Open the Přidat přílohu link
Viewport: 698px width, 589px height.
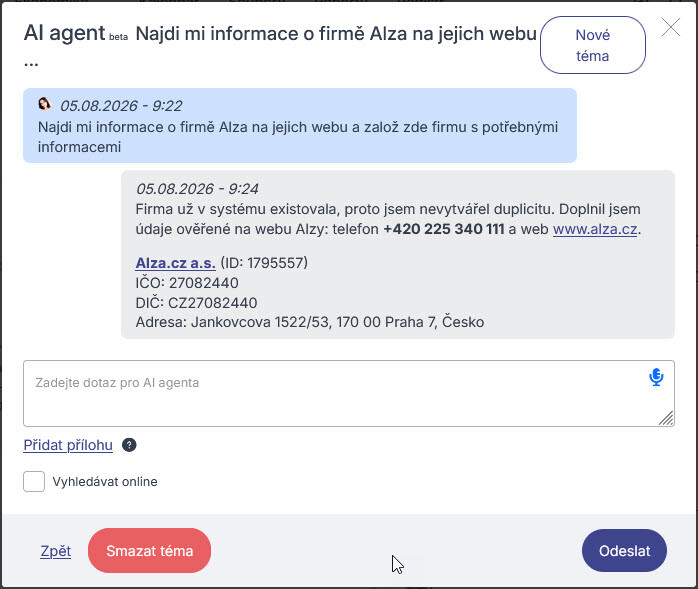[68, 445]
